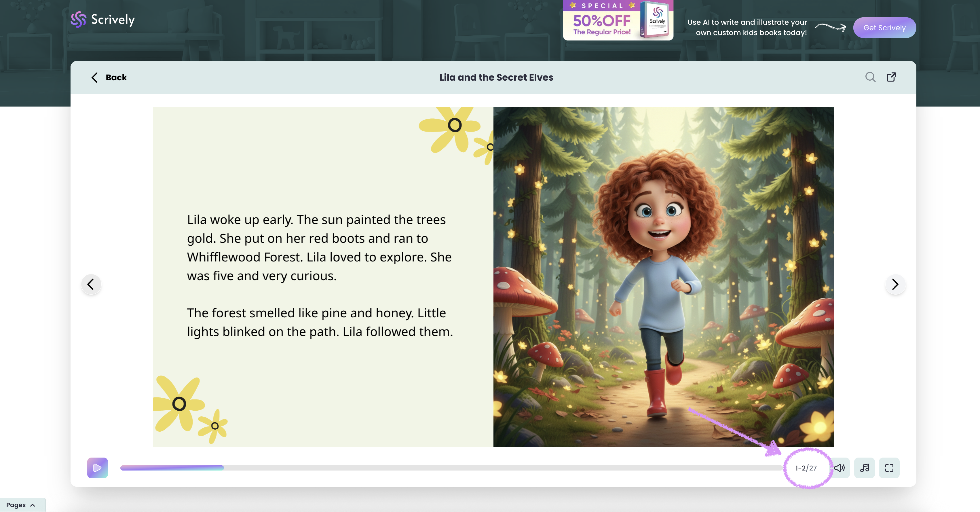Click the back chevron arrow icon
This screenshot has width=980, height=512.
[x=95, y=77]
